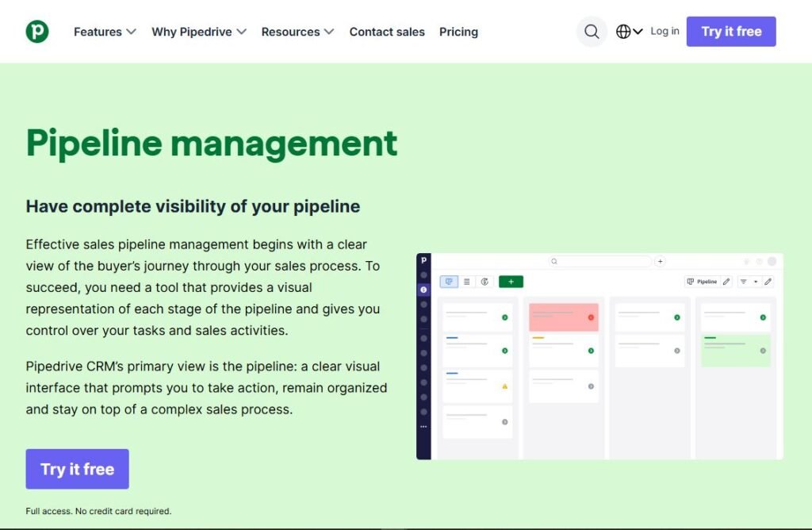Open the site search magnifier icon
The width and height of the screenshot is (812, 530).
coord(592,32)
